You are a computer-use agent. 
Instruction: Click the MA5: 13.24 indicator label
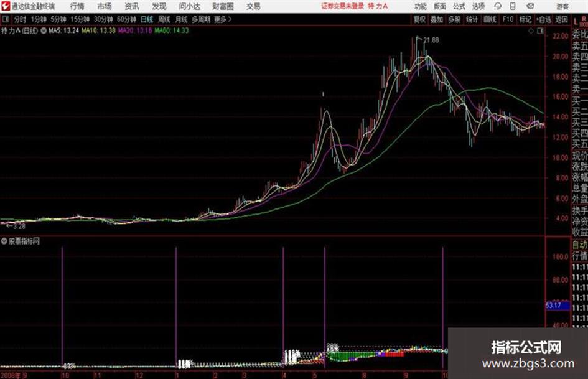[x=63, y=30]
